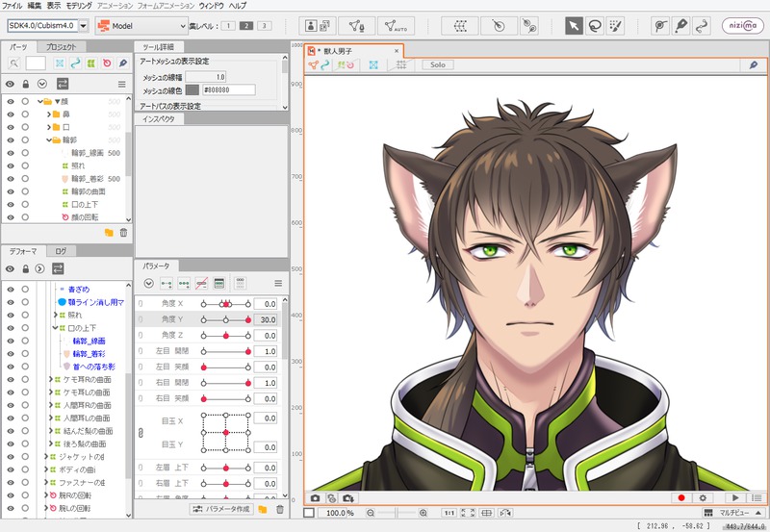
Task: Click the record red dot button
Action: (681, 497)
